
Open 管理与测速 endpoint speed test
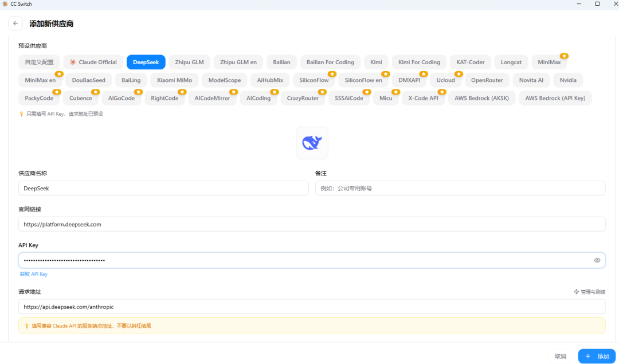pyautogui.click(x=589, y=292)
